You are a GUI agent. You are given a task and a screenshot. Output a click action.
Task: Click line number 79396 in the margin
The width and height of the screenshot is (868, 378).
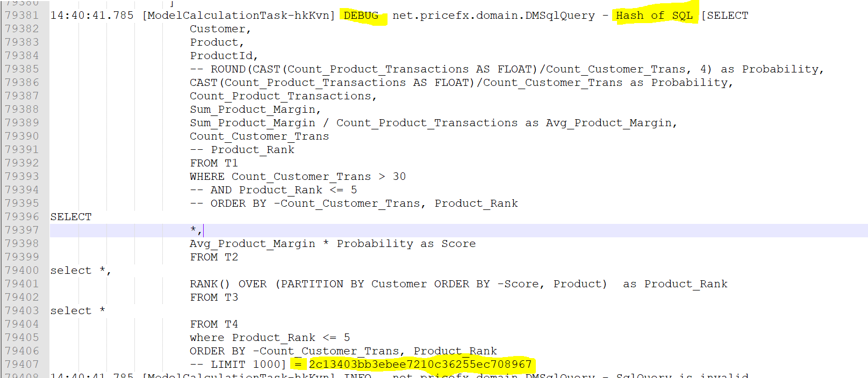tap(22, 217)
